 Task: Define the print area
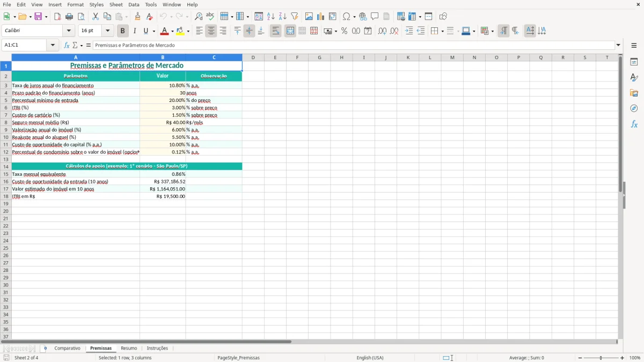tap(401, 17)
